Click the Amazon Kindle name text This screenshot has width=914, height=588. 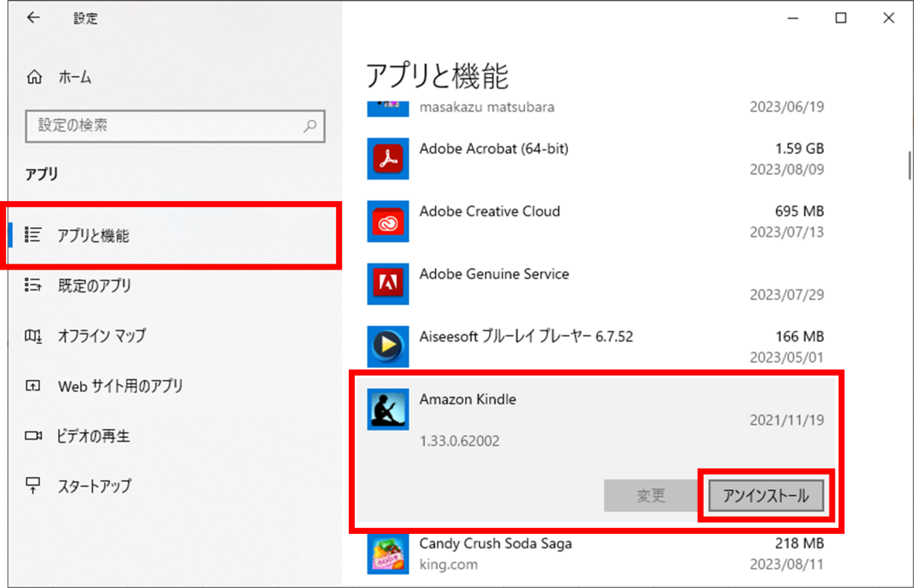coord(468,399)
